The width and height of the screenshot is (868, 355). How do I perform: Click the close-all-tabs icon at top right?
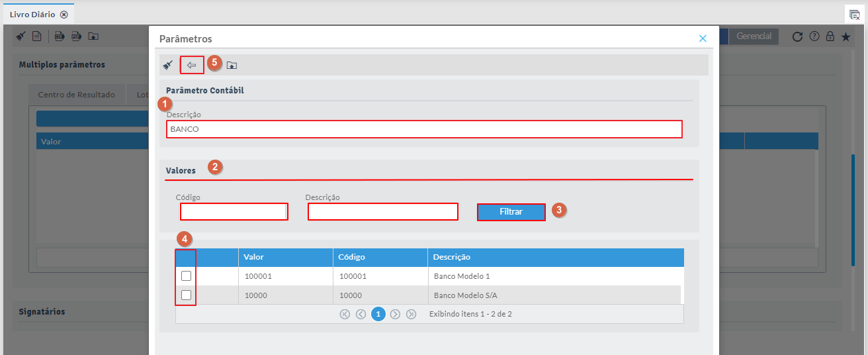coord(854,14)
